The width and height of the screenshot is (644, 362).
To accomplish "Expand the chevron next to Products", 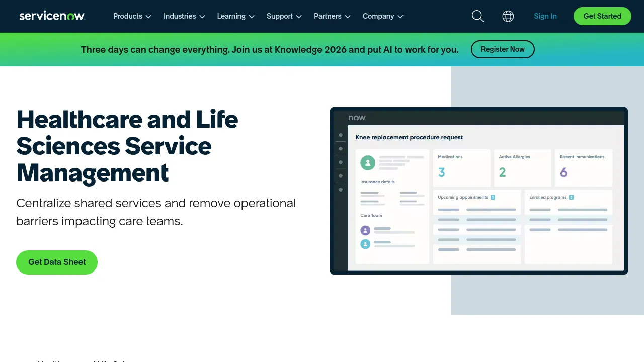I will [x=148, y=17].
